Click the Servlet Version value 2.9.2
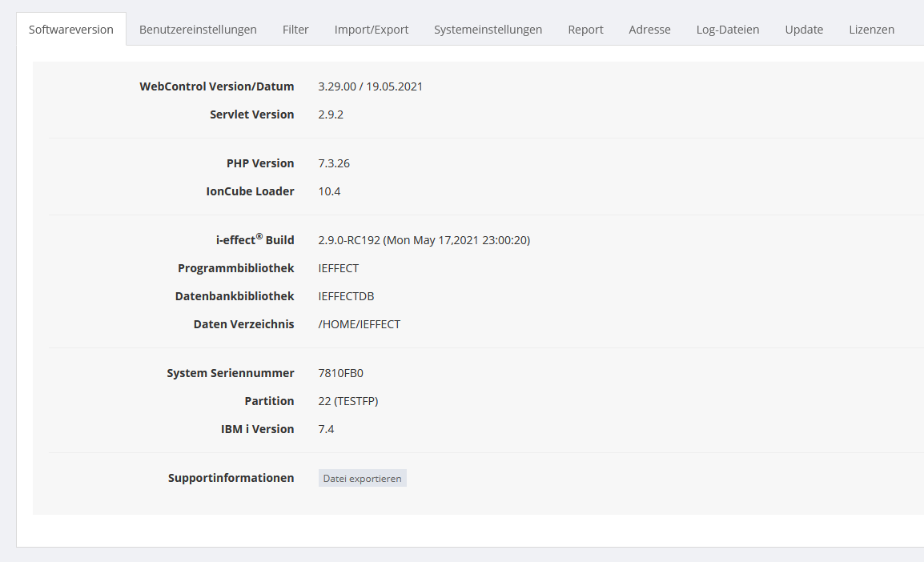Screen dimensions: 924x562 pyautogui.click(x=331, y=114)
